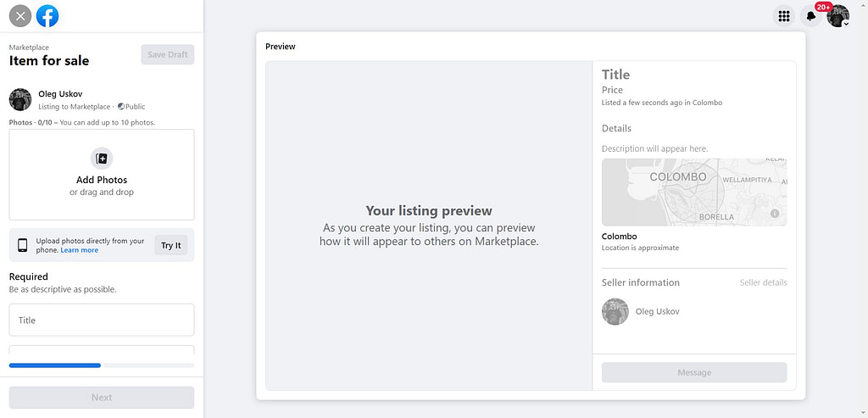868x418 pixels.
Task: Open the nine-dot apps menu icon
Action: (x=784, y=16)
